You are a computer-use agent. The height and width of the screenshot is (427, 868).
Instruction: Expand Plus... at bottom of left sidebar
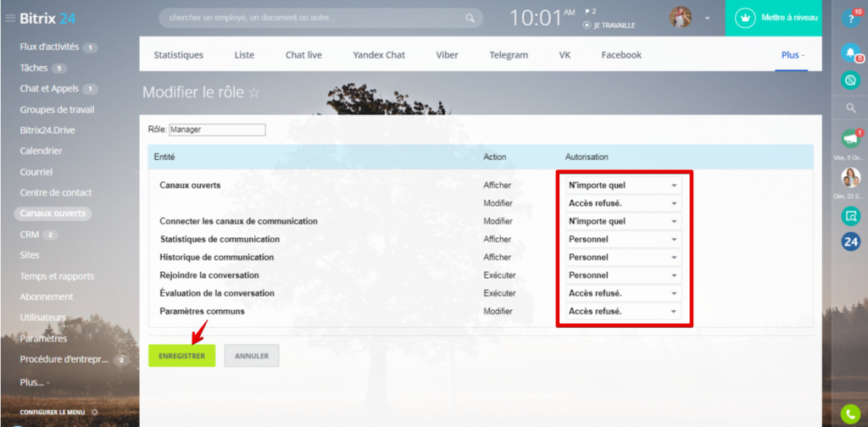[x=35, y=382]
